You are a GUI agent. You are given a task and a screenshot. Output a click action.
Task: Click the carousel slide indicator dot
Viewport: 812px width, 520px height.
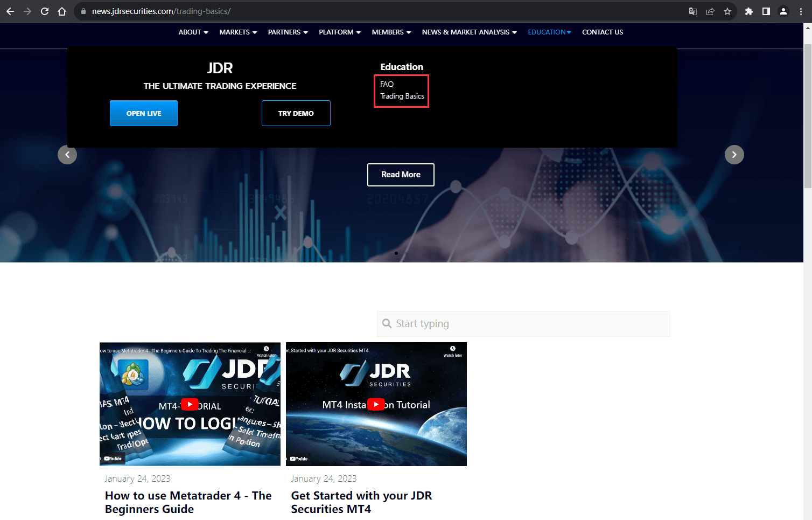click(396, 253)
